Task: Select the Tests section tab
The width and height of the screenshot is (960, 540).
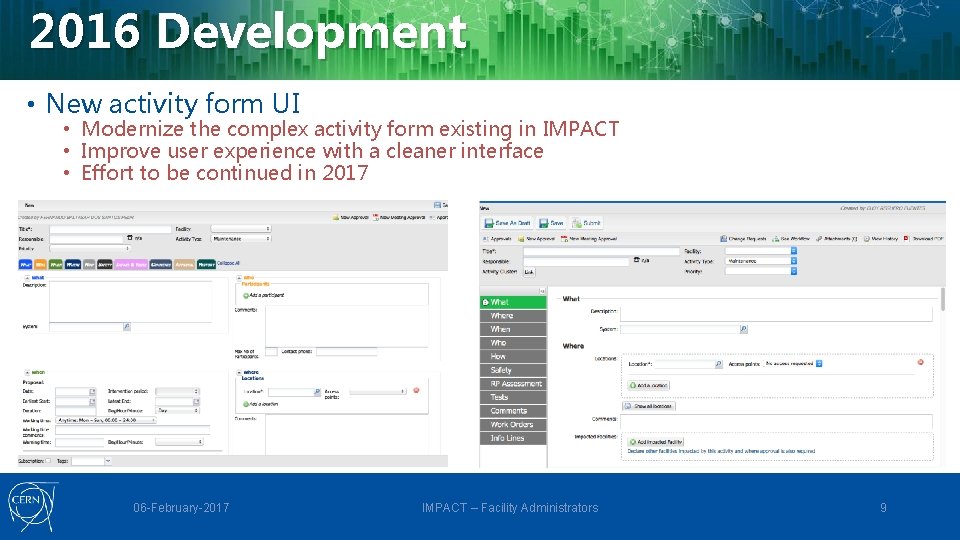Action: tap(513, 397)
